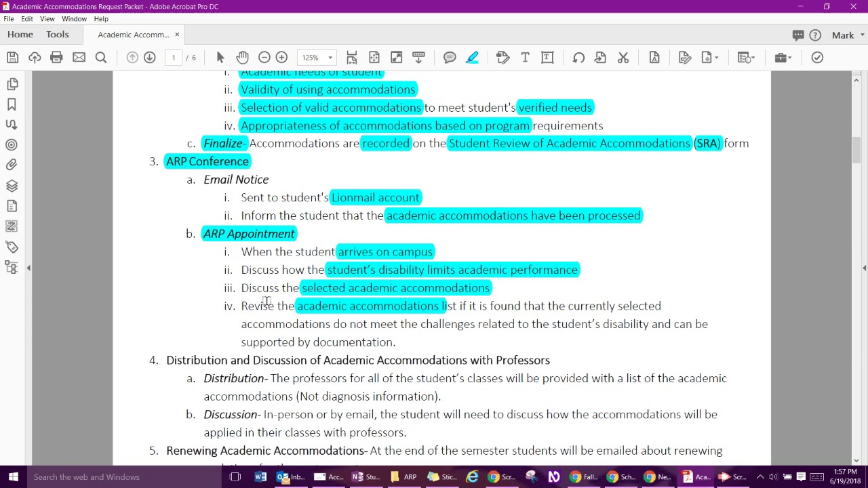Open the View menu
Viewport: 868px width, 488px height.
tap(47, 19)
